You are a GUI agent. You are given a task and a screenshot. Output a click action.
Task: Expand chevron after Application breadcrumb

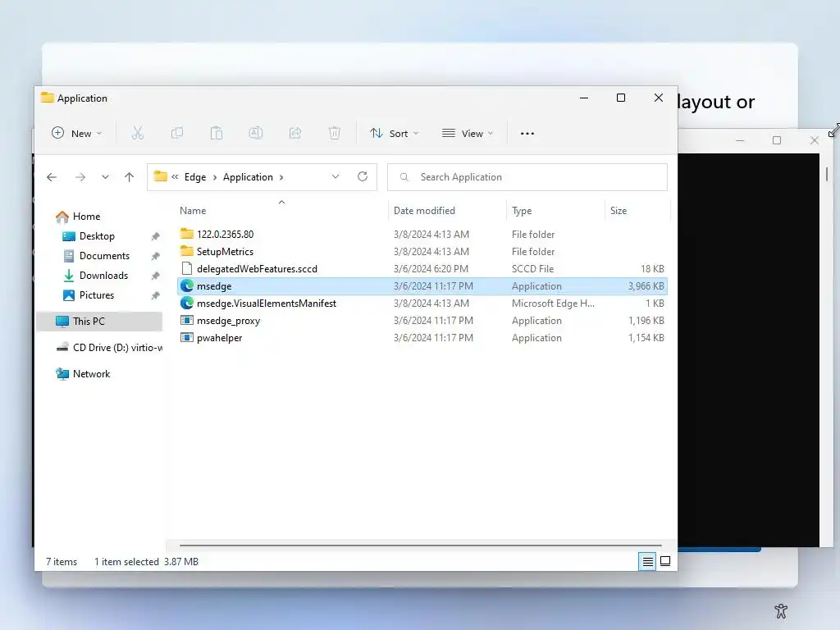click(281, 177)
